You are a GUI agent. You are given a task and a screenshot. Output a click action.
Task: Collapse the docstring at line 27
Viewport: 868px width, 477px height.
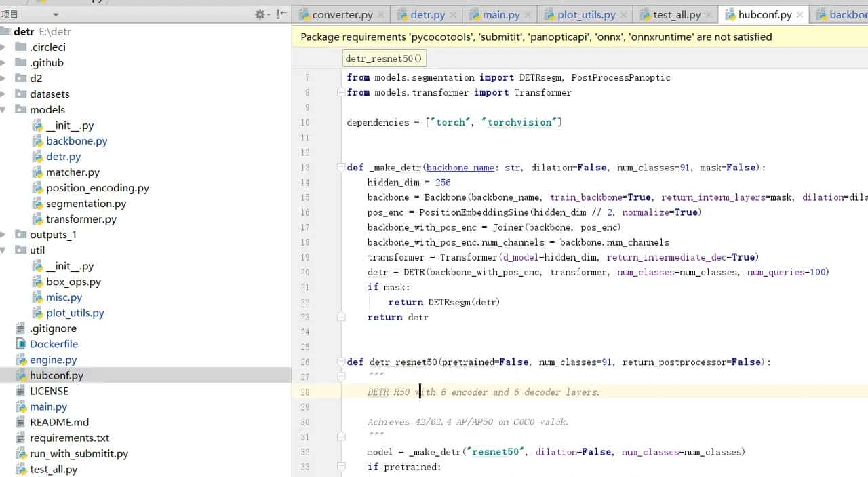pos(341,377)
